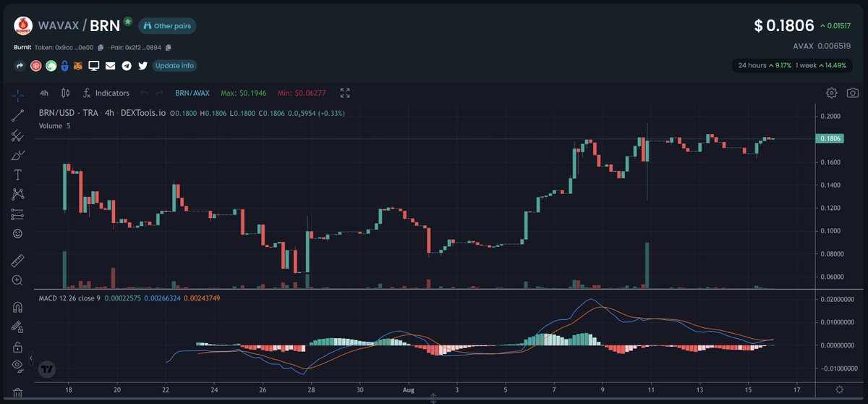The height and width of the screenshot is (404, 868).
Task: Toggle stay in drawing mode
Action: coord(18,327)
